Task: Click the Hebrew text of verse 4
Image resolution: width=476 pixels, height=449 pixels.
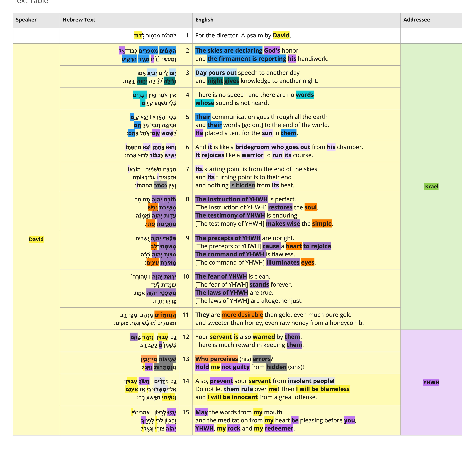Action: [155, 99]
